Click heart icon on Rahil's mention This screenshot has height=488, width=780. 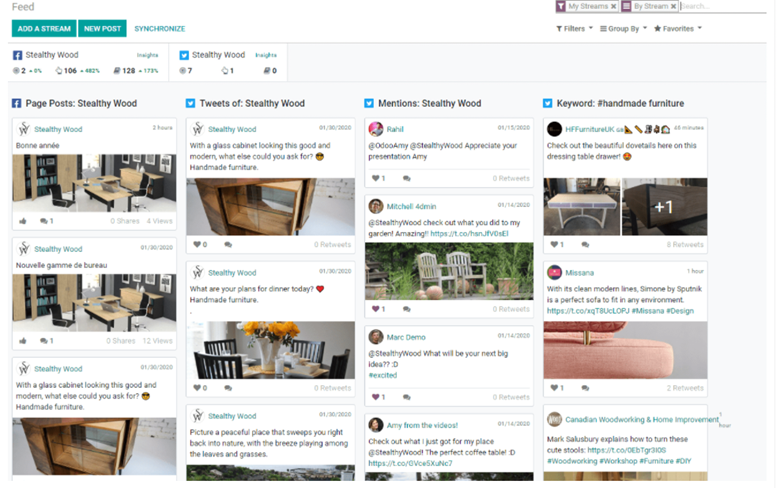[x=376, y=178]
